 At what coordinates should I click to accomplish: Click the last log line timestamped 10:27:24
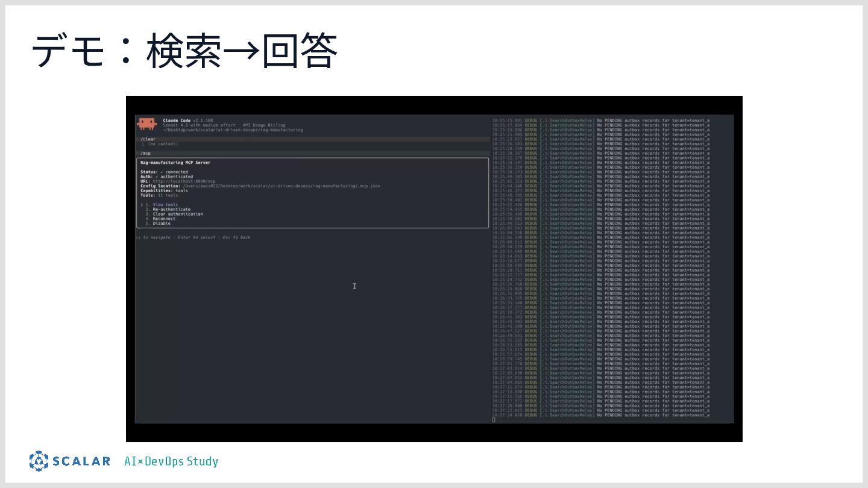[601, 415]
